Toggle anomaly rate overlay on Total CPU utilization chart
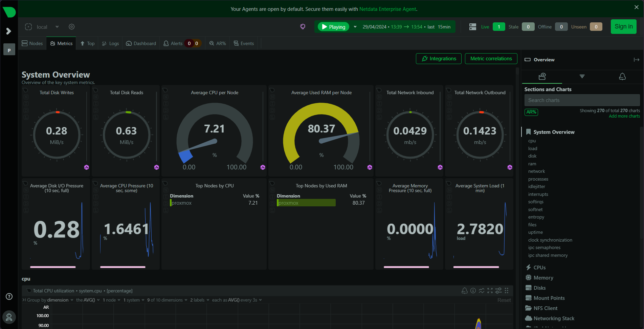644x329 pixels. pyautogui.click(x=482, y=290)
